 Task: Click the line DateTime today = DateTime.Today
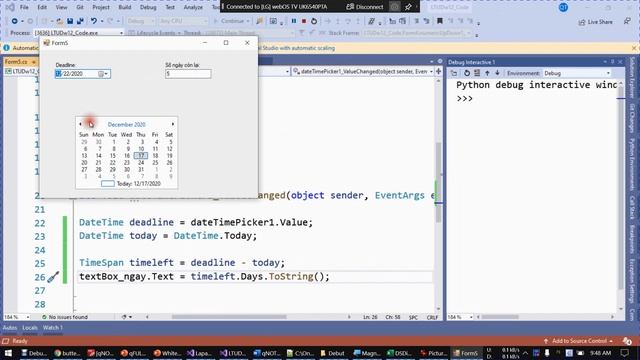[168, 236]
